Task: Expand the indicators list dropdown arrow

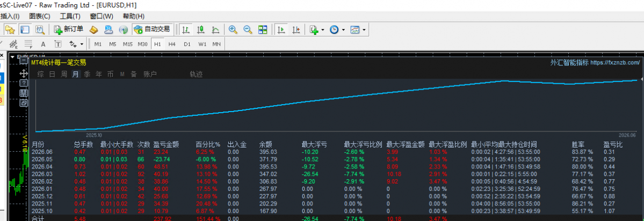Action: [x=323, y=30]
